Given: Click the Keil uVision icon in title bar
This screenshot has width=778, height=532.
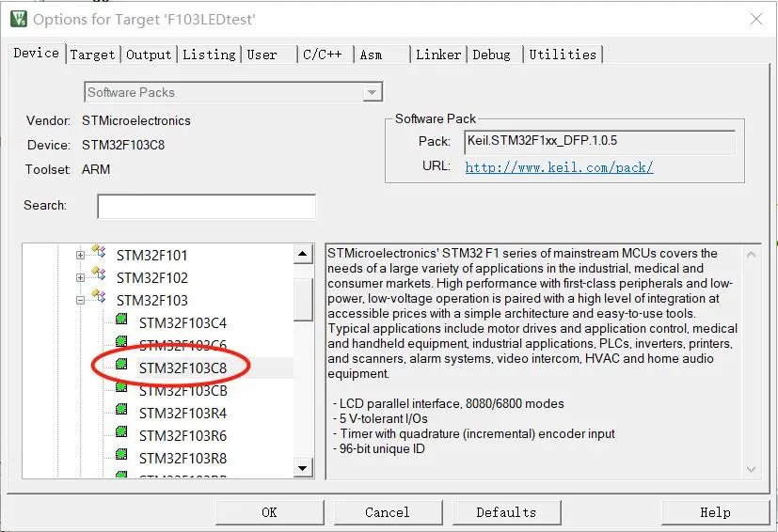Looking at the screenshot, I should coord(19,19).
